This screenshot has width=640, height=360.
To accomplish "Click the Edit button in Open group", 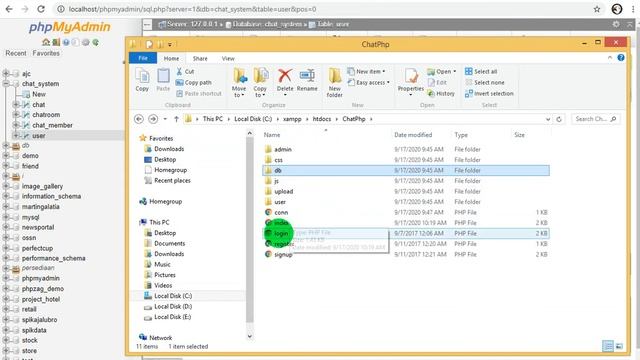I will point(437,82).
